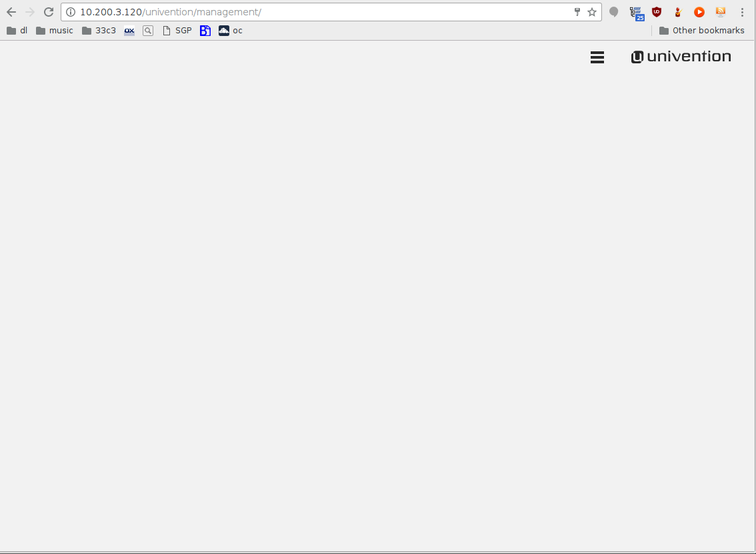Open the Univention hamburger menu
756x554 pixels.
point(597,57)
